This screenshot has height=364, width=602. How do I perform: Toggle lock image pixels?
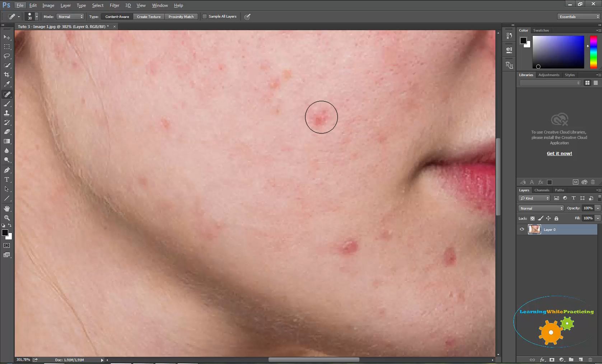coord(541,218)
